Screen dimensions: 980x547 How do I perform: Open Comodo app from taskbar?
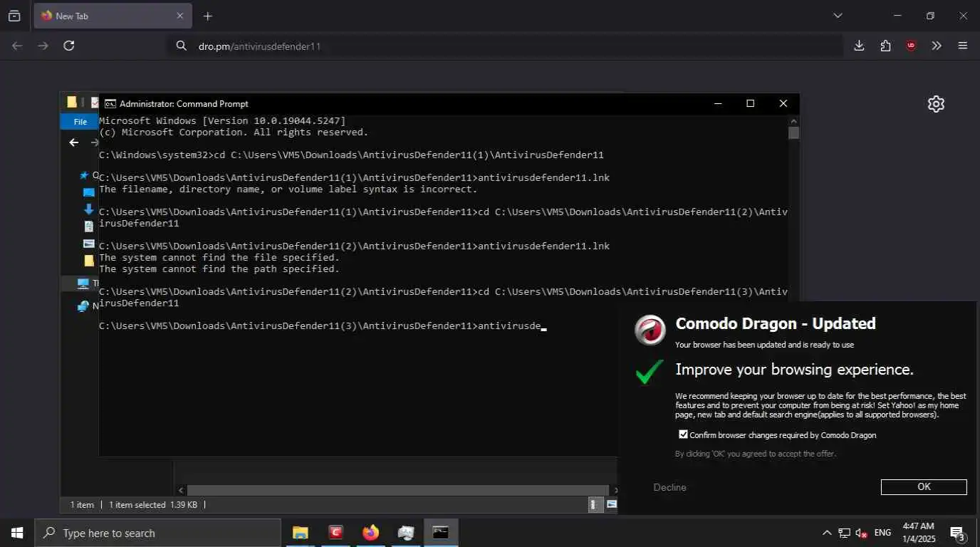tap(335, 533)
